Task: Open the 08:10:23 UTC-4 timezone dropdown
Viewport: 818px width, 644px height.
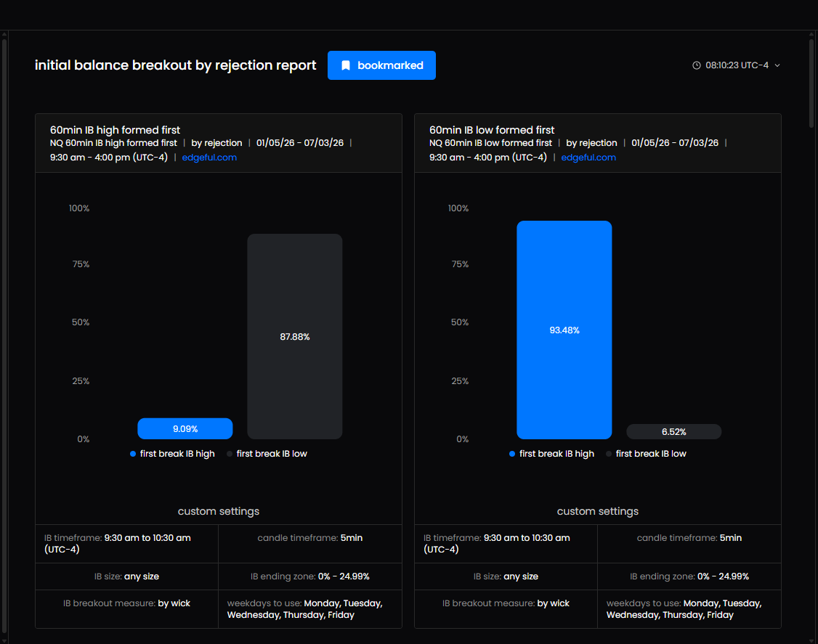Action: (x=736, y=65)
